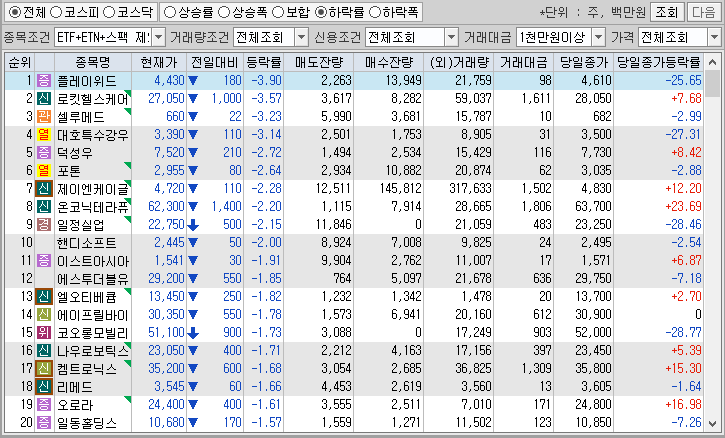Click the 열 badge next to 대호특수강우
This screenshot has height=438, width=725.
pyautogui.click(x=44, y=135)
